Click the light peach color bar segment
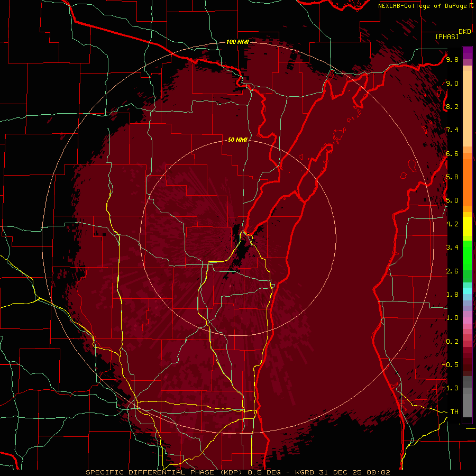This screenshot has width=476, height=476. [467, 108]
